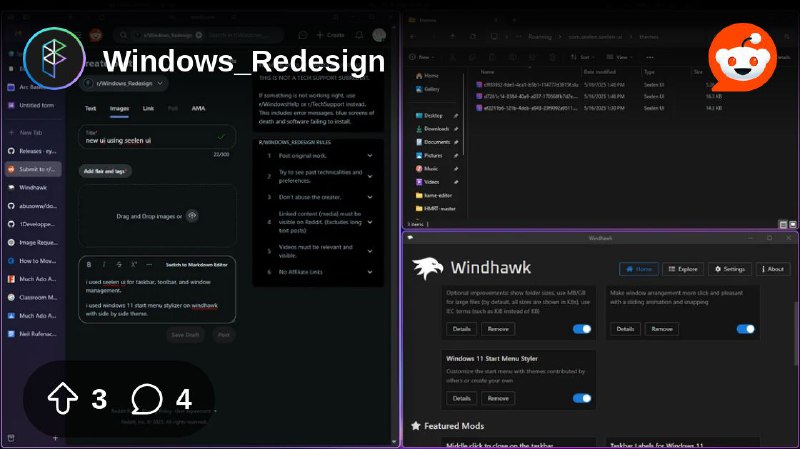Remove the Windows 11 Start Menu Styler mod

498,398
